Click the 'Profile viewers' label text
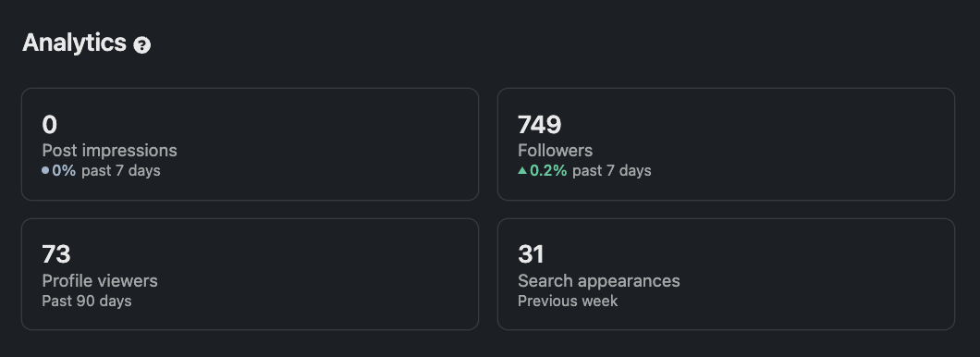The width and height of the screenshot is (980, 357). 99,281
